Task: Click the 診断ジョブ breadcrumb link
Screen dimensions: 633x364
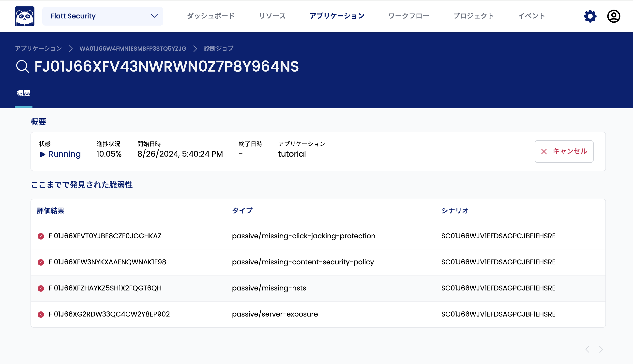Action: pos(219,48)
